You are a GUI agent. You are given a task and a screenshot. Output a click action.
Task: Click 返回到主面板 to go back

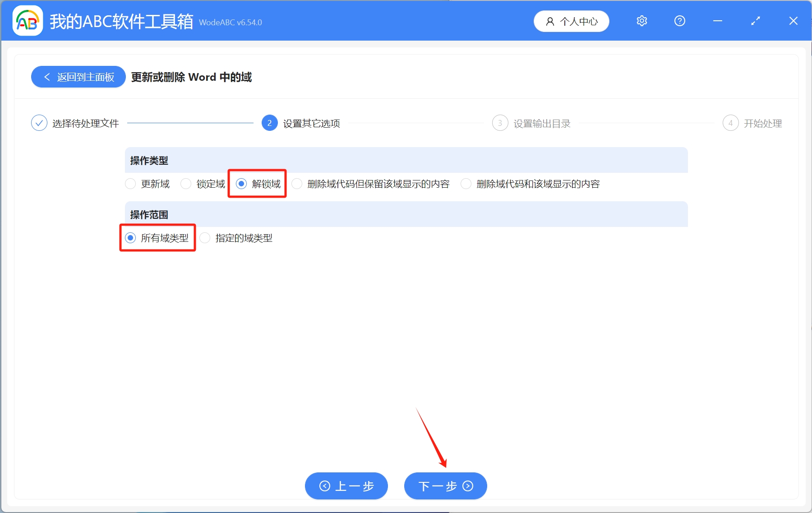(x=78, y=77)
